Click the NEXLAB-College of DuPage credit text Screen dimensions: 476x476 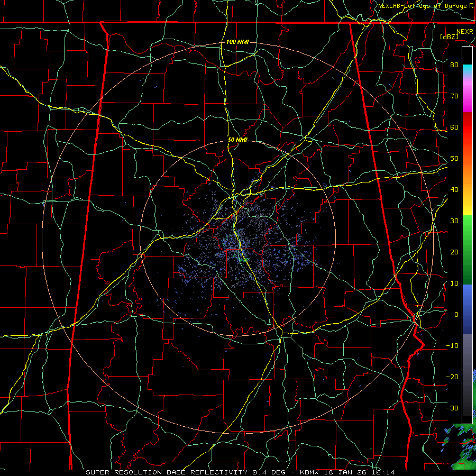(x=426, y=6)
